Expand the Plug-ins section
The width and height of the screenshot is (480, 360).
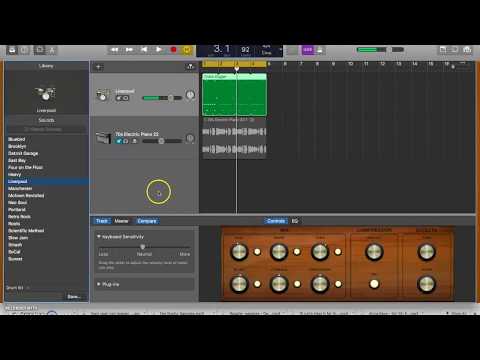[99, 284]
